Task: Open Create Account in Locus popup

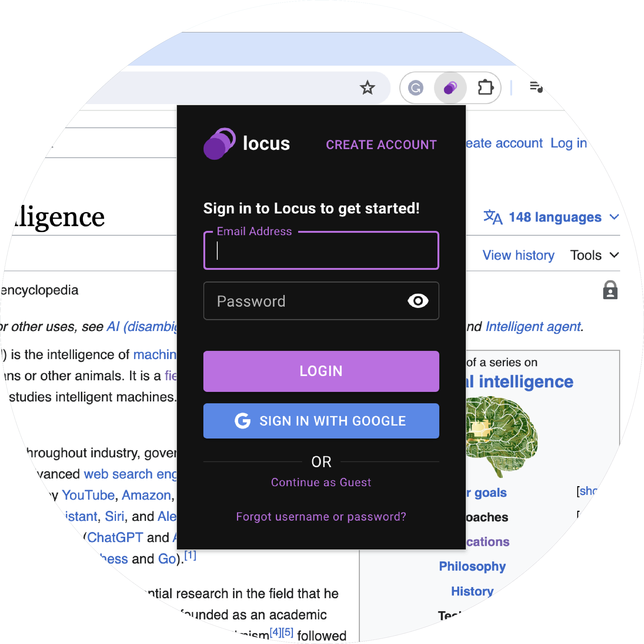Action: click(x=381, y=145)
